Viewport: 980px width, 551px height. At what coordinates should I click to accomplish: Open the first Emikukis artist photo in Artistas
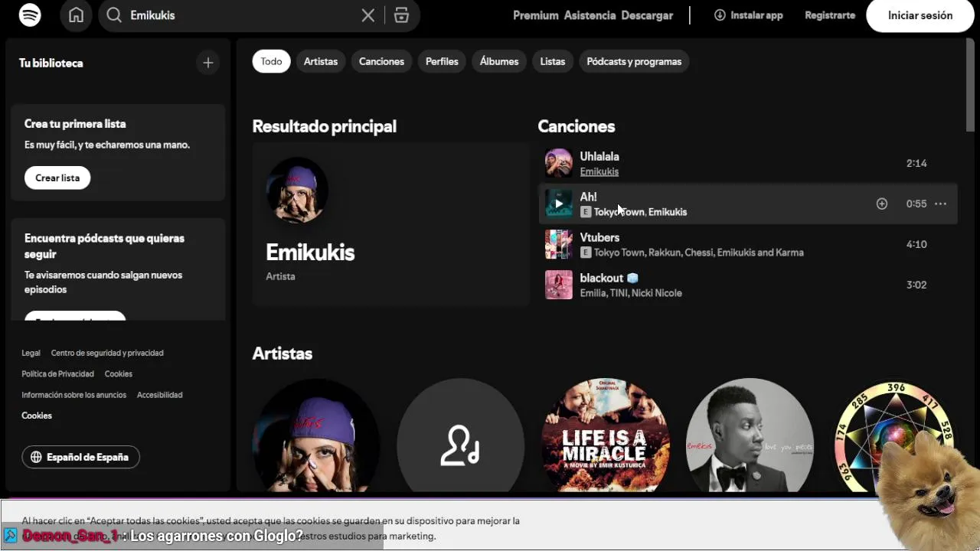[x=316, y=435]
